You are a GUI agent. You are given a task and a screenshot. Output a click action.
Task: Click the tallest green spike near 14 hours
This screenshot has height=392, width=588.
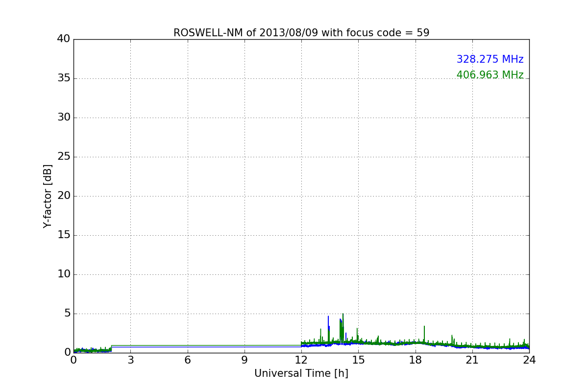pos(343,327)
